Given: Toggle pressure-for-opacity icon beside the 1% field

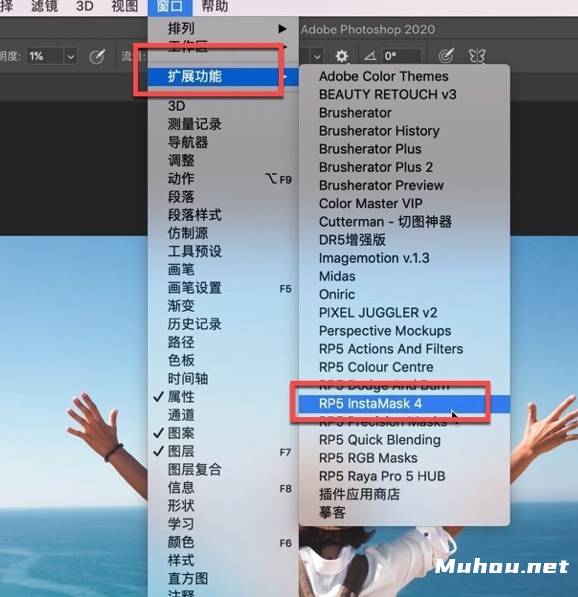Looking at the screenshot, I should point(97,57).
